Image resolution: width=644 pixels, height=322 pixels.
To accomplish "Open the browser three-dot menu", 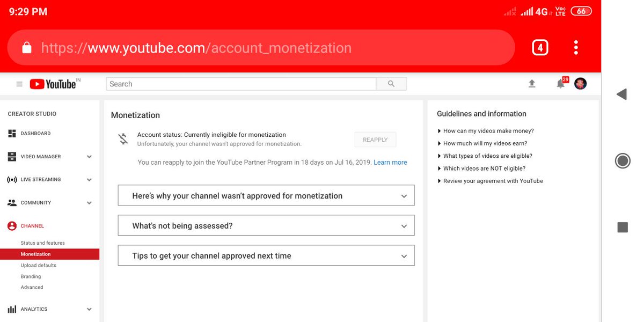I will [576, 48].
